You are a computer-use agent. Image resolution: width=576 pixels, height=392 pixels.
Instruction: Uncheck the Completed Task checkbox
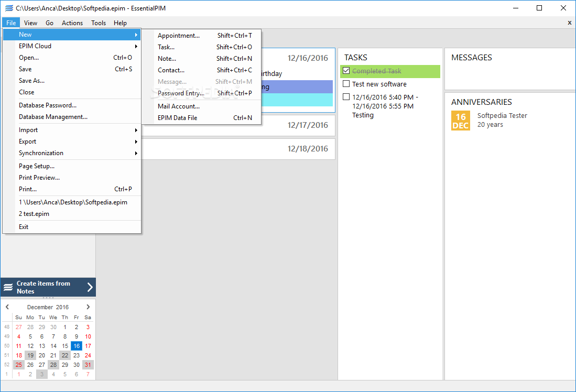[346, 71]
